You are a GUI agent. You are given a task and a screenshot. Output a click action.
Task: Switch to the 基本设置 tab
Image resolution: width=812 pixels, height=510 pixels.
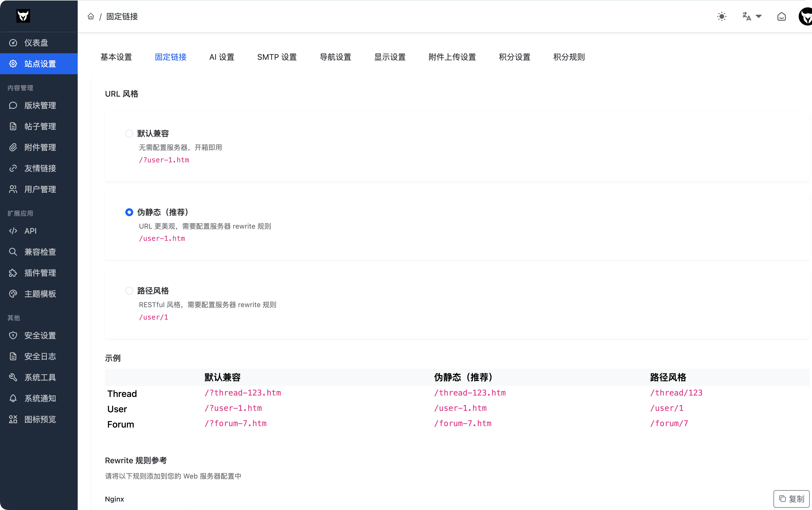click(x=116, y=57)
